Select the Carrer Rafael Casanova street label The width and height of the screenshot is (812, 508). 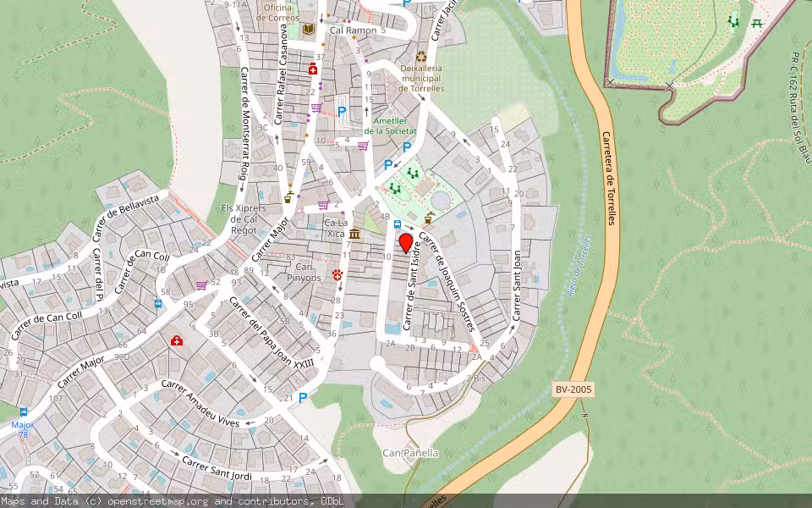tap(282, 75)
